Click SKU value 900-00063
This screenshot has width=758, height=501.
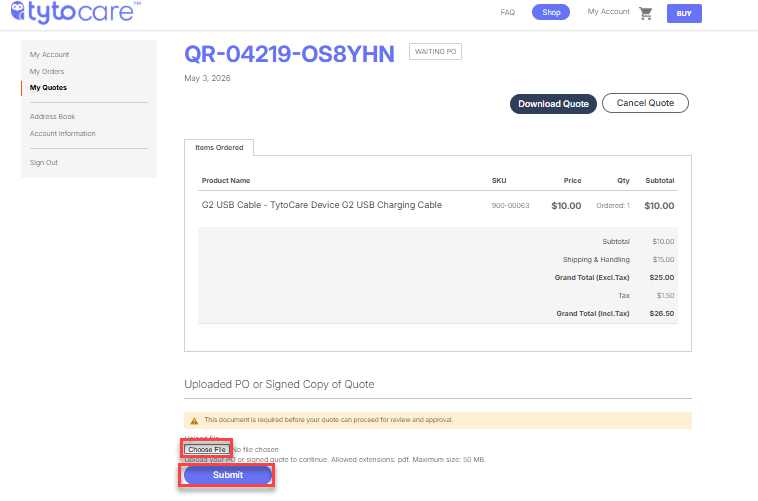510,206
